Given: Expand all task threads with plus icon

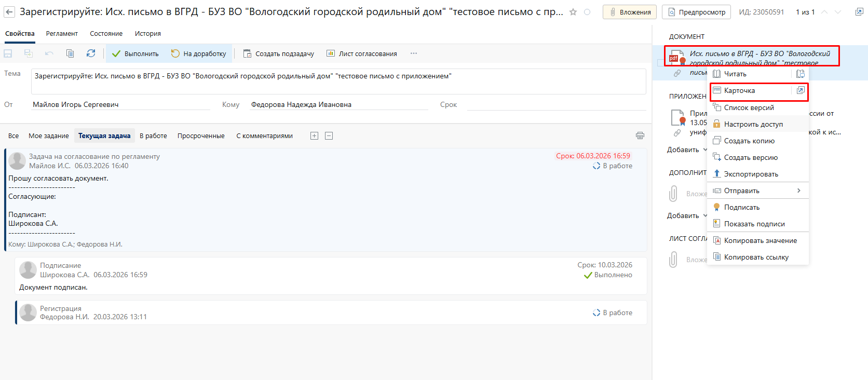Looking at the screenshot, I should click(314, 135).
